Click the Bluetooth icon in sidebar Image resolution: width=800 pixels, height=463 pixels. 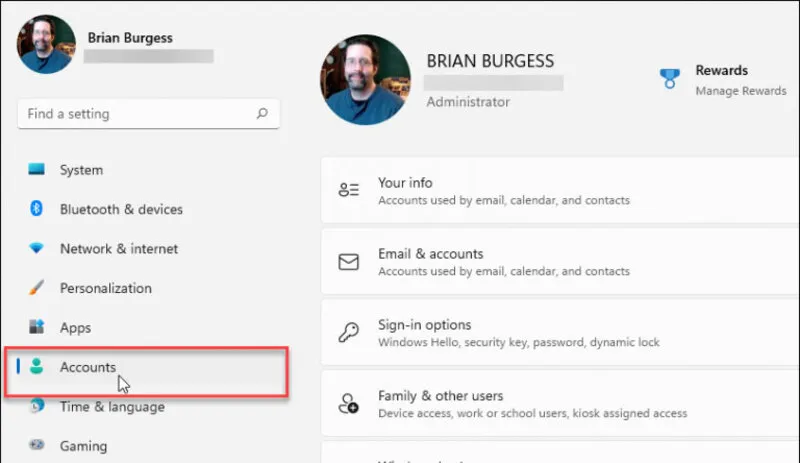coord(37,209)
